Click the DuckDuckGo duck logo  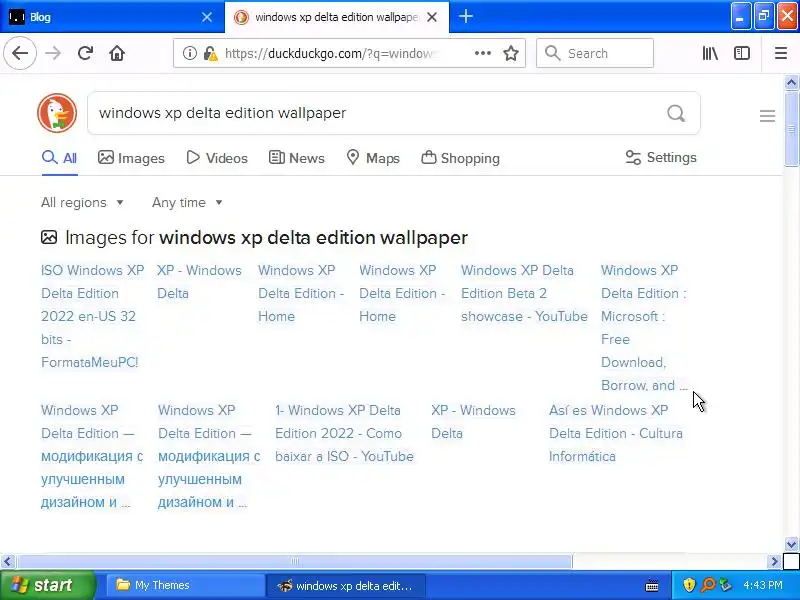pos(57,113)
